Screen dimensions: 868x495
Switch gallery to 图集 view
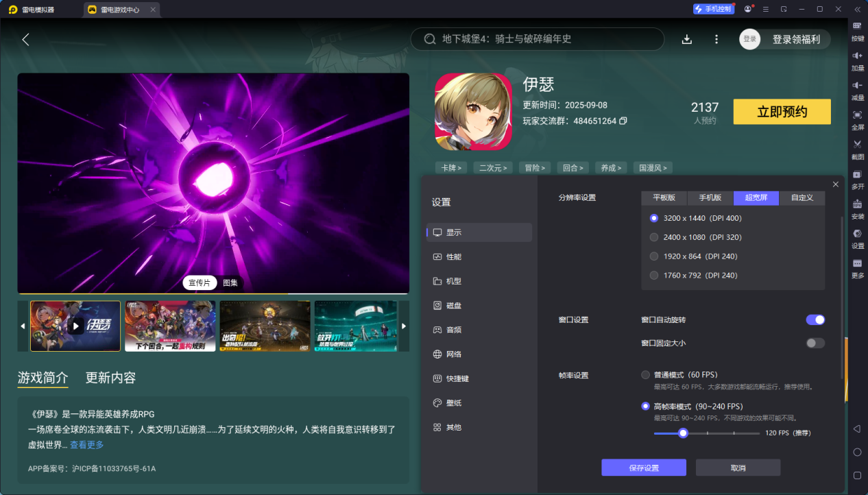[x=230, y=282]
